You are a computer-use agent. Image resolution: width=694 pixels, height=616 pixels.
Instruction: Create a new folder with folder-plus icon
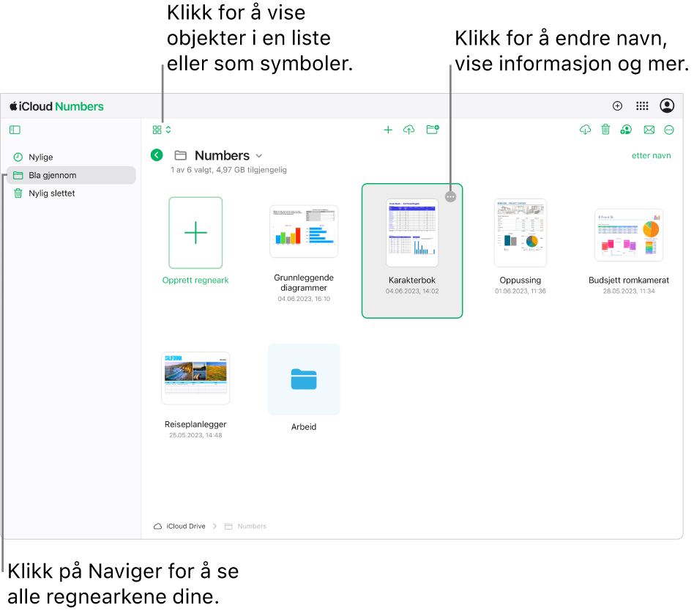click(433, 130)
